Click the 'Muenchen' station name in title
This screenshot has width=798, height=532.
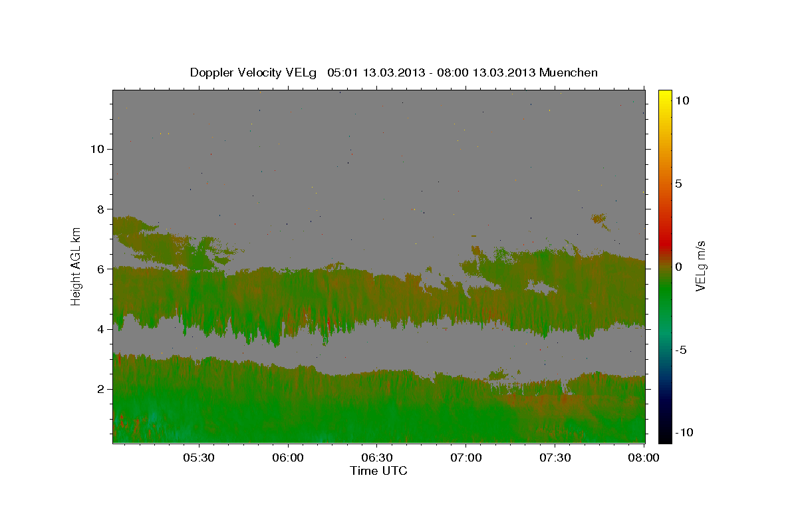569,72
